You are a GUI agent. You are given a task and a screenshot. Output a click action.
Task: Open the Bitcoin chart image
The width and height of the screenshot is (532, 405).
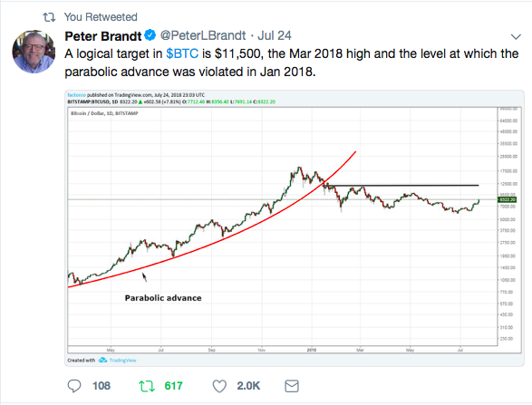point(295,228)
